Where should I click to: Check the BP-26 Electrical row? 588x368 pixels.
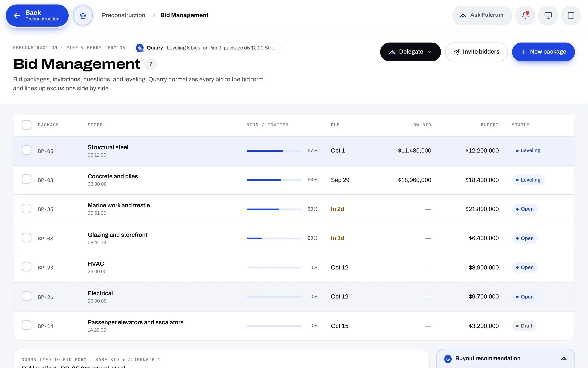click(x=27, y=296)
